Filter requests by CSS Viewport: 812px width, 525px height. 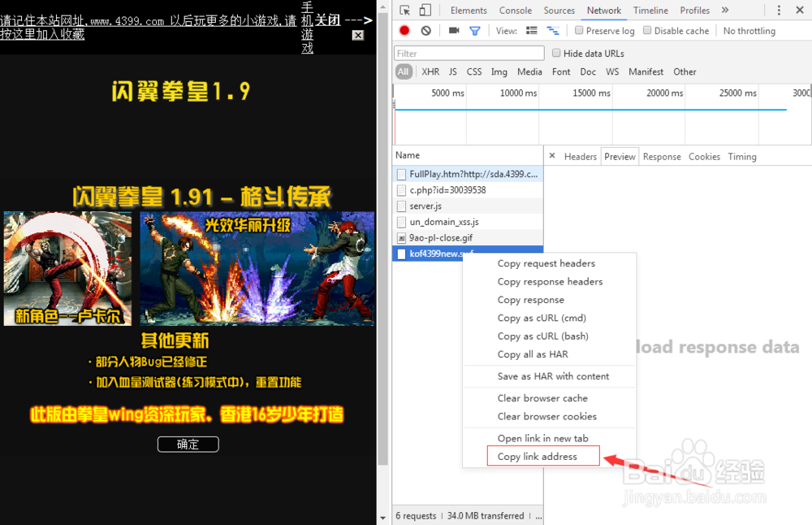pos(474,72)
